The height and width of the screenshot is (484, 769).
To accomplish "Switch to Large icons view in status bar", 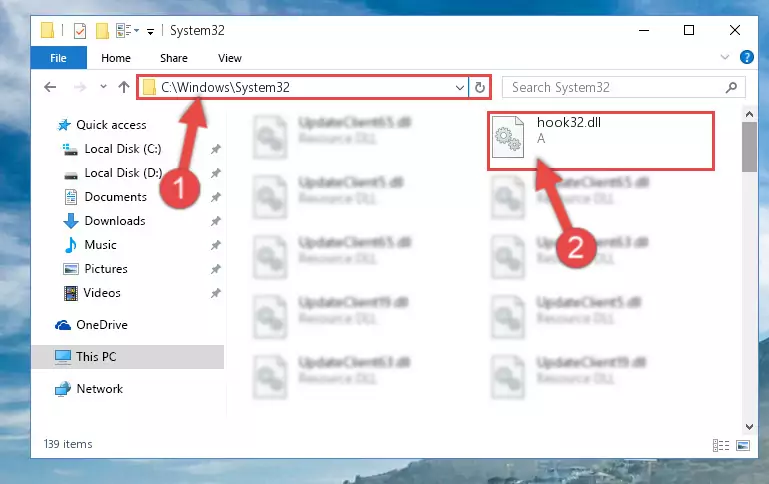I will pos(743,445).
